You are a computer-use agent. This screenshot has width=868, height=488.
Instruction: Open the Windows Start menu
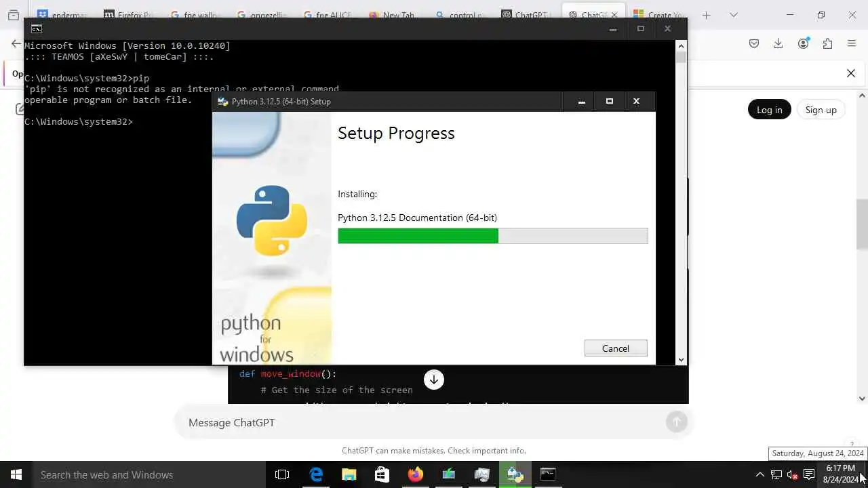[16, 474]
